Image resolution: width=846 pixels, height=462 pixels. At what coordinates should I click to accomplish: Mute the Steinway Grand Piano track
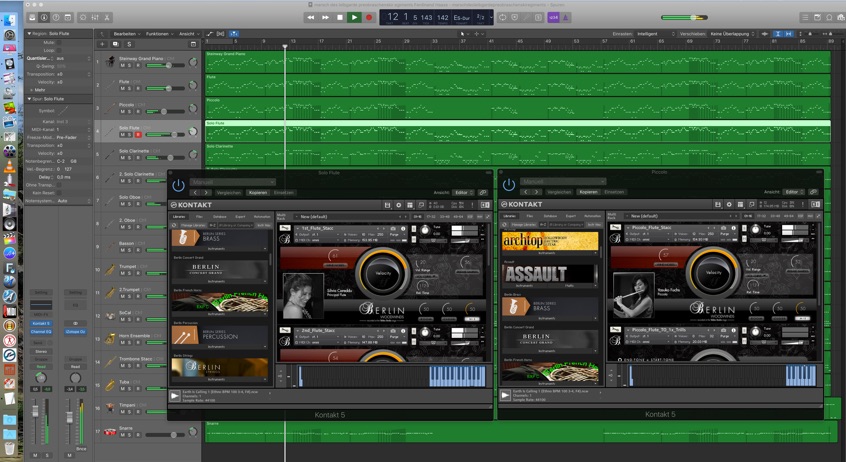tap(122, 65)
